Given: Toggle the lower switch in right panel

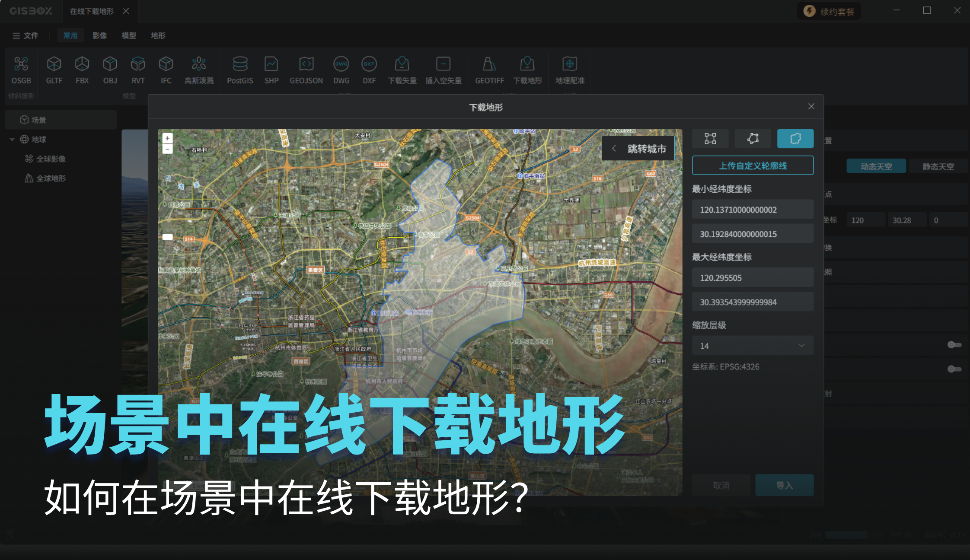Looking at the screenshot, I should [954, 369].
